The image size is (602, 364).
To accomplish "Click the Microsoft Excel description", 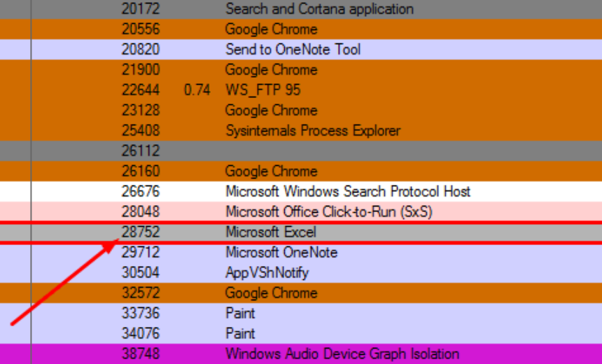I will point(271,232).
